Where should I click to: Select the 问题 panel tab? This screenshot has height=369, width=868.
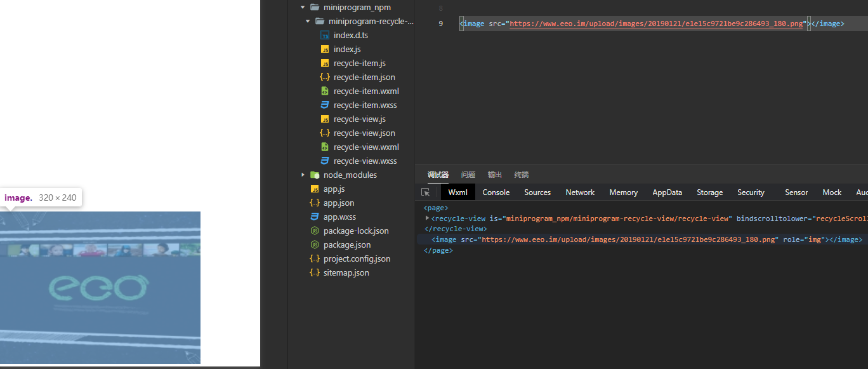(x=468, y=175)
